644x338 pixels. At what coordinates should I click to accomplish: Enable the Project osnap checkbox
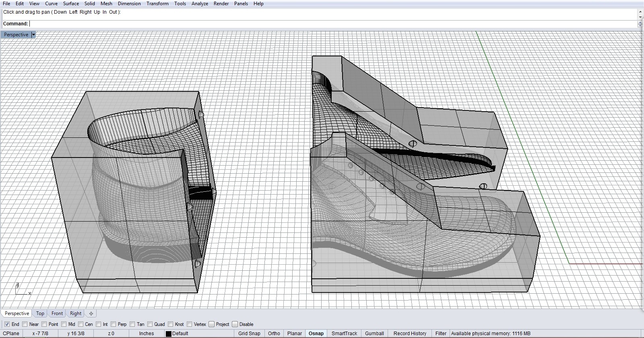coord(212,324)
